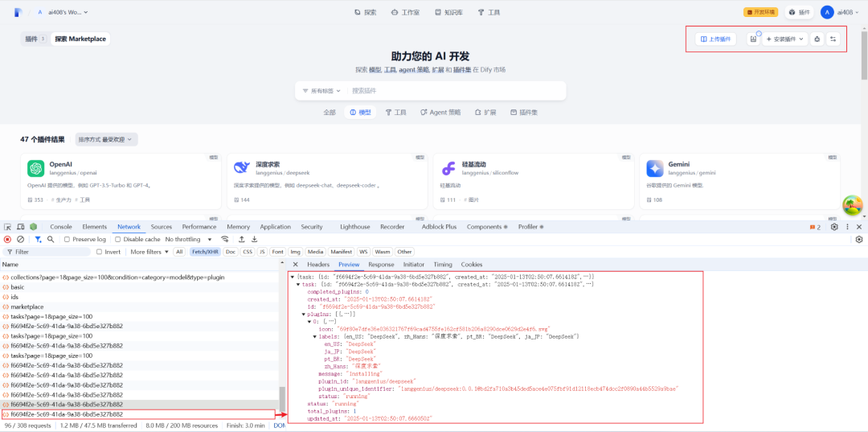Open network conditions wifi icon
Screen dimensions: 868x432
225,239
